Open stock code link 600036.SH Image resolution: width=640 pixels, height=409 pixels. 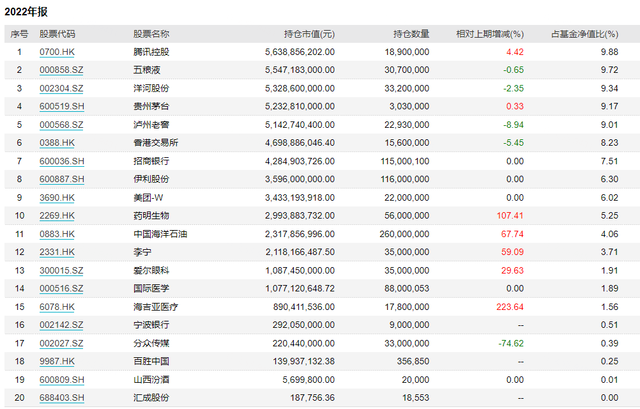click(62, 161)
